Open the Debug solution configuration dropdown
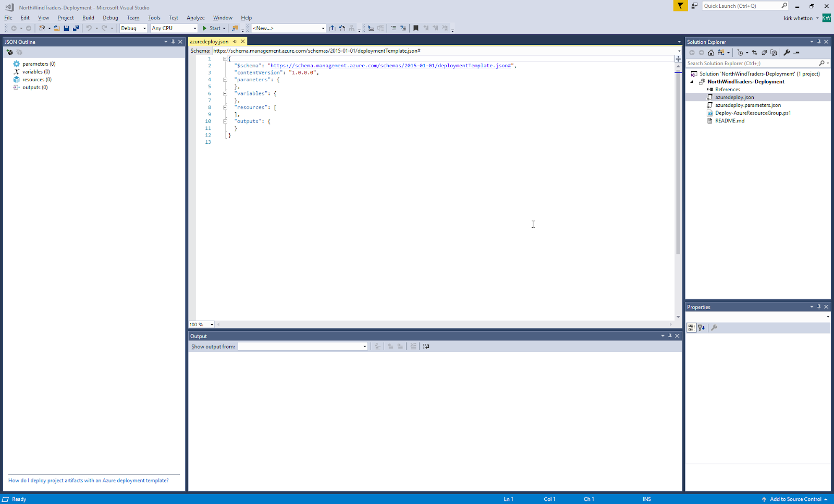The width and height of the screenshot is (834, 504). pos(143,28)
